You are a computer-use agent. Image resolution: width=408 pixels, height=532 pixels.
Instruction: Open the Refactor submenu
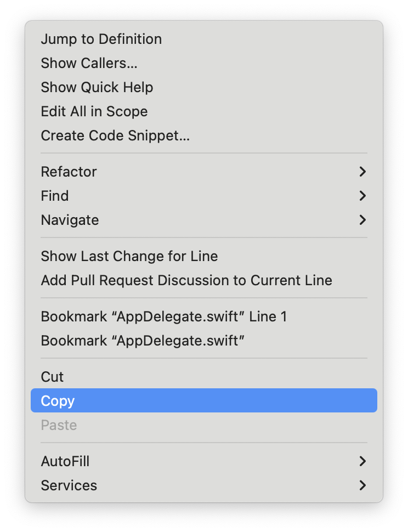[x=69, y=172]
